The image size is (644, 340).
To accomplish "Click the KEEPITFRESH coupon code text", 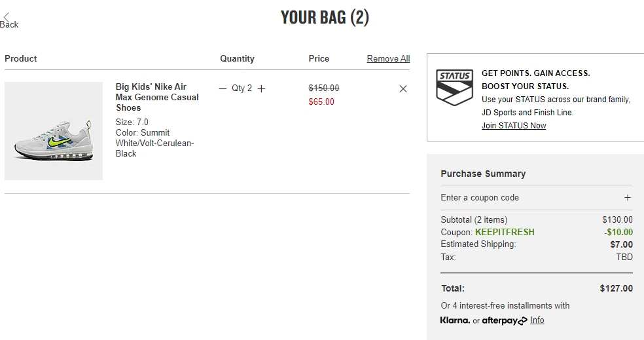I will pos(505,232).
